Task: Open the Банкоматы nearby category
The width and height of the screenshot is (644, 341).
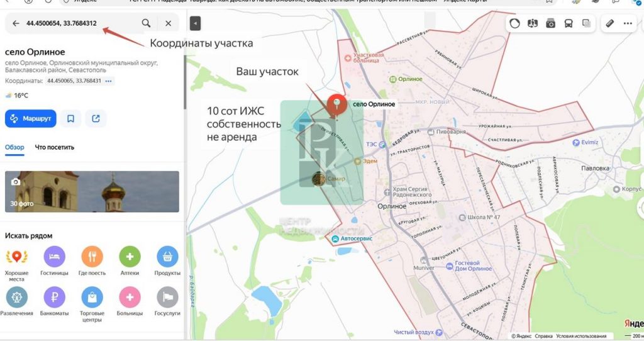Action: tap(54, 297)
